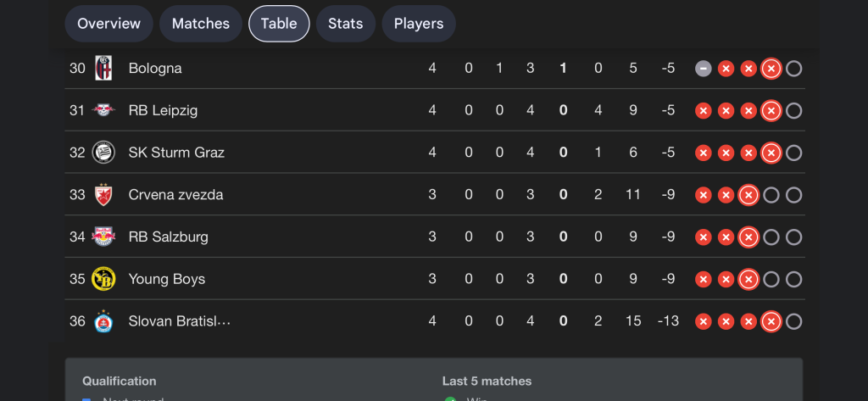Click the RB Leipzig club logo
868x401 pixels.
click(103, 110)
